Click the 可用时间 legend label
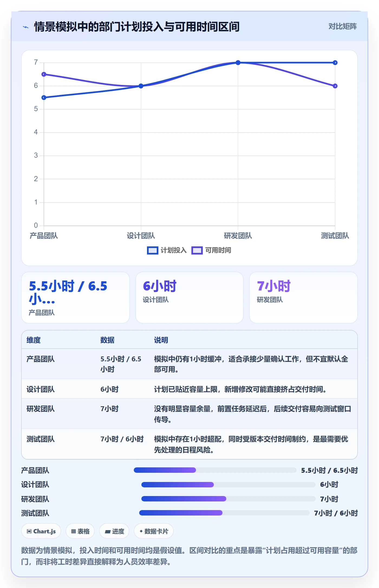Viewport: 379px width, 588px height. [218, 250]
